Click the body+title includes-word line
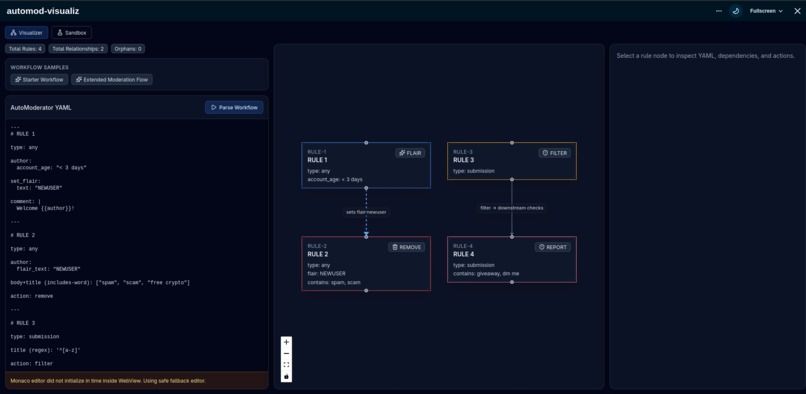Image resolution: width=806 pixels, height=394 pixels. tap(100, 282)
